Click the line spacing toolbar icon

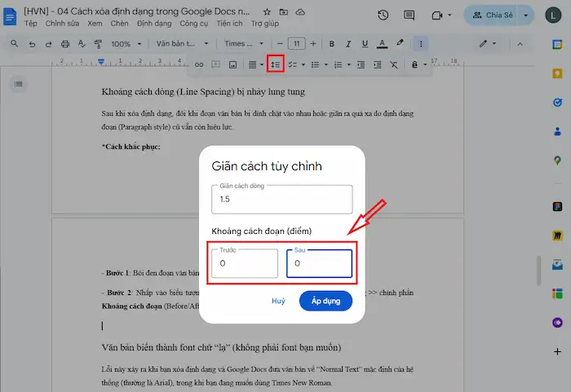[x=275, y=64]
